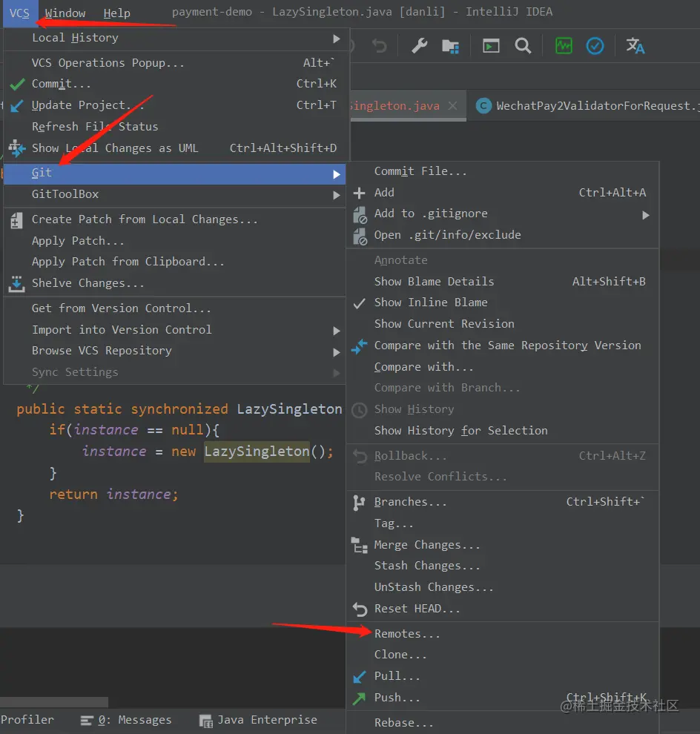Select Show Blame Details entry
The width and height of the screenshot is (700, 734).
(503, 281)
